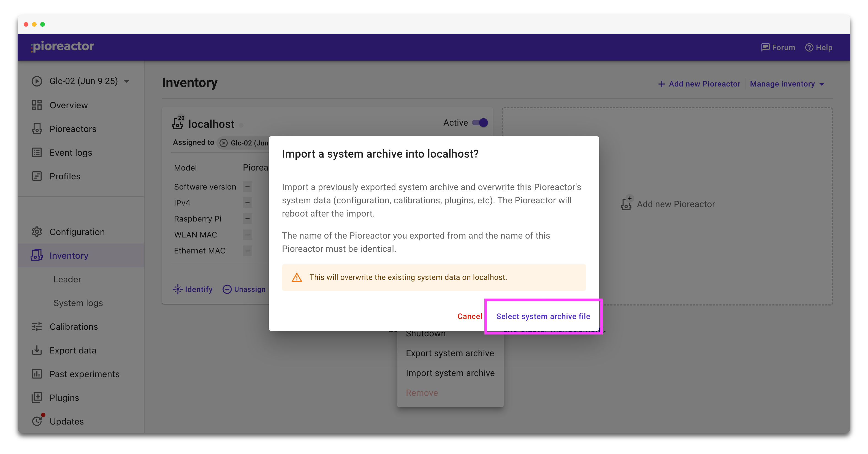Select the Calibrations sliders icon
The height and width of the screenshot is (454, 868).
(x=37, y=327)
